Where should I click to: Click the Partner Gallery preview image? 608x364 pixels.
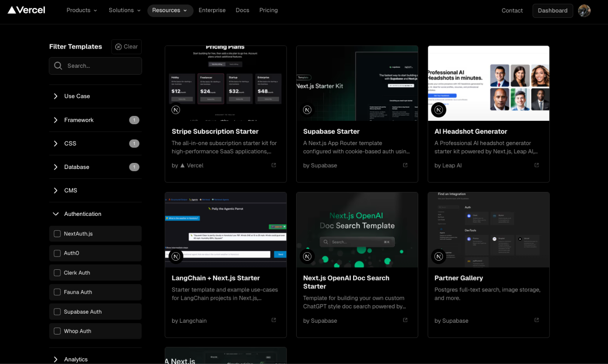[489, 230]
